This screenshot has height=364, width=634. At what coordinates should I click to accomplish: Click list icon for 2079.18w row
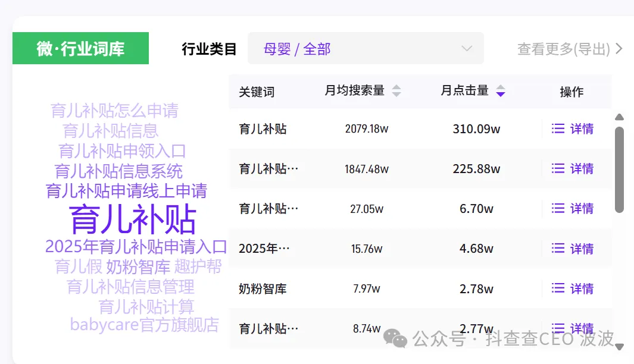point(558,128)
